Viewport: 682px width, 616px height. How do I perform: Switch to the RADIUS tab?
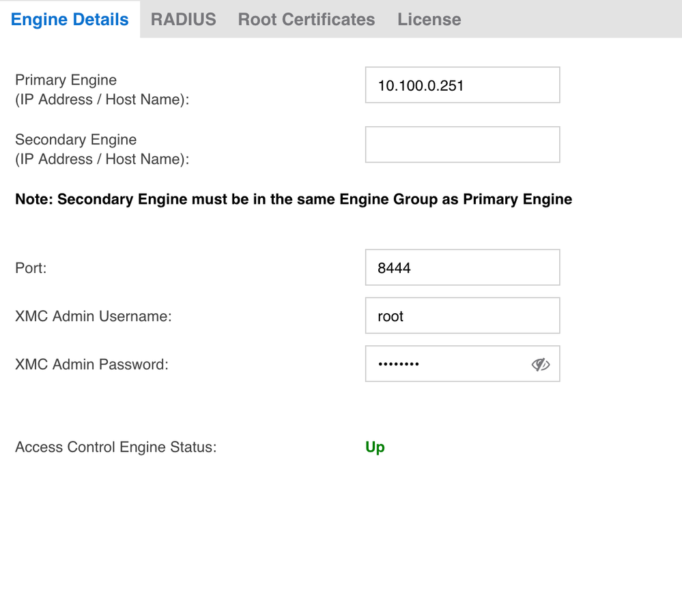(x=183, y=19)
